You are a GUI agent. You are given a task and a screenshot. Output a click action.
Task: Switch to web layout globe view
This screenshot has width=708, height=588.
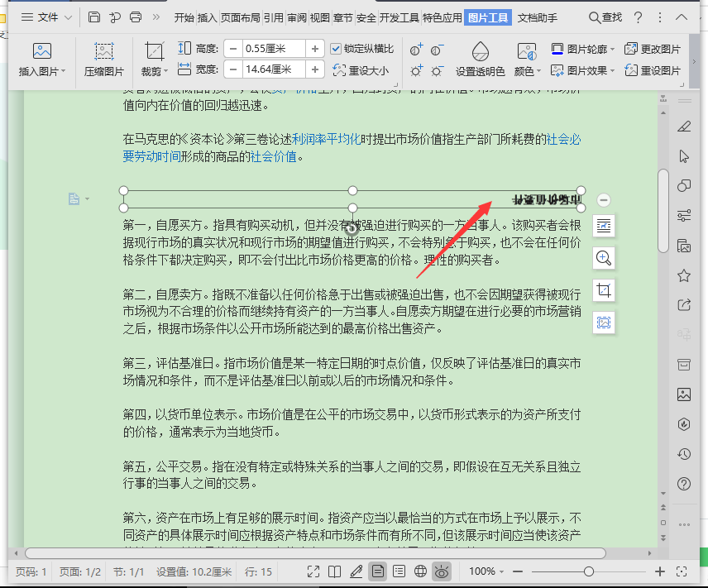coord(420,571)
